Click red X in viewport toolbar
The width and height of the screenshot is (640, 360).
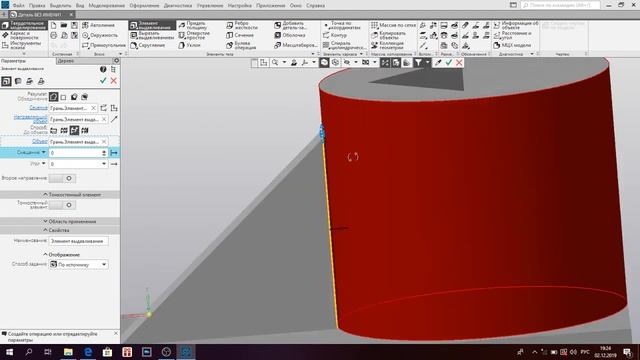point(459,62)
